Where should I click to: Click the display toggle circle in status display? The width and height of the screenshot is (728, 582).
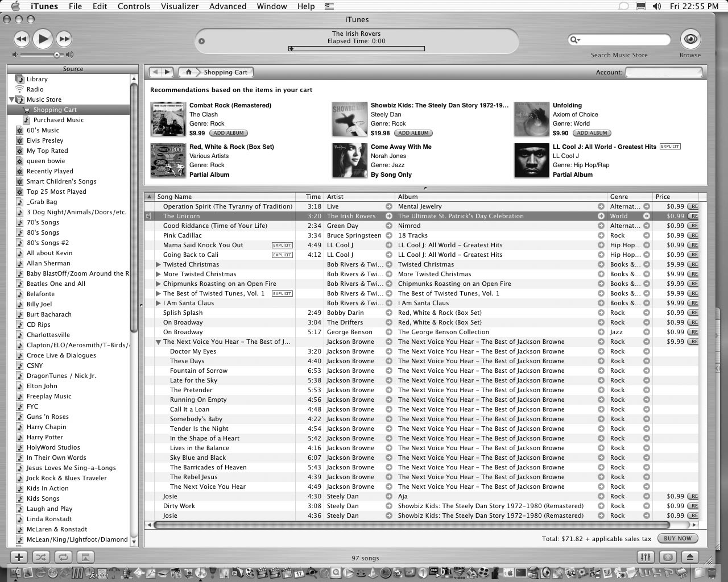tap(201, 41)
